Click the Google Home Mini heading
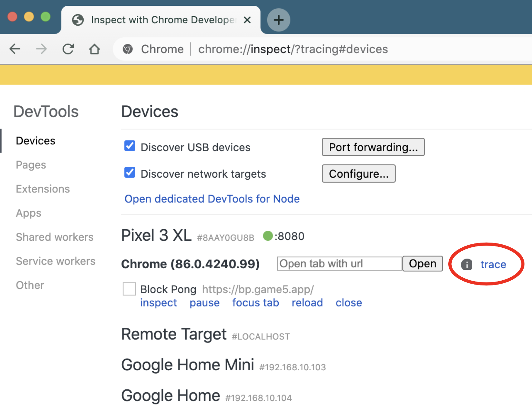The image size is (532, 409). point(187,365)
